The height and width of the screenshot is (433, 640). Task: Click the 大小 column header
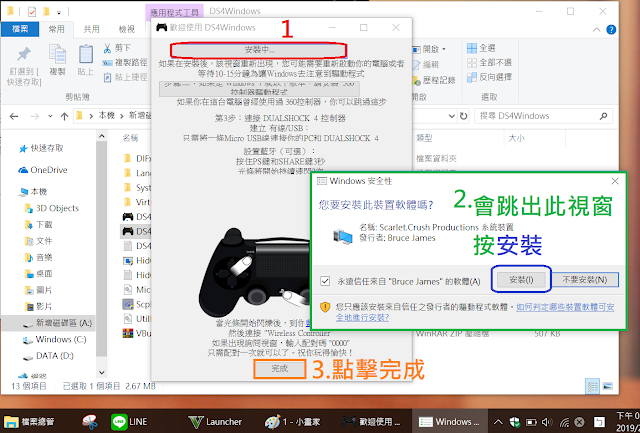[x=516, y=138]
